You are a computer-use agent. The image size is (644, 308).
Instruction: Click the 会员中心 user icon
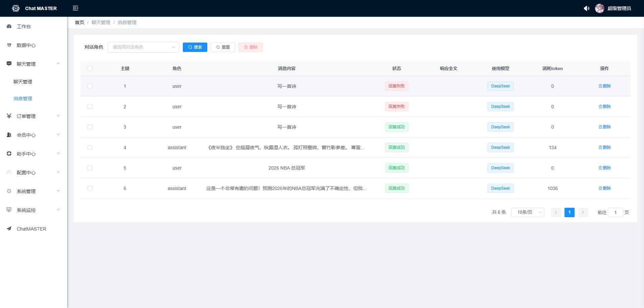[9, 135]
